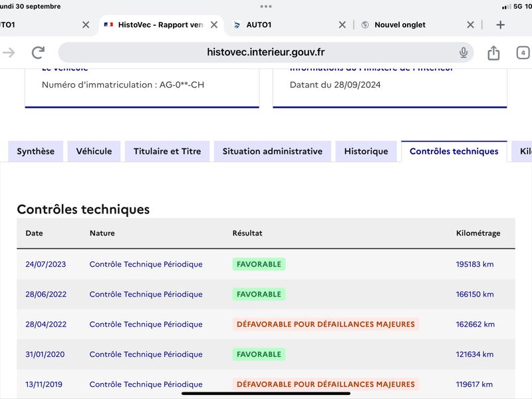This screenshot has width=532, height=399.
Task: Select the date 13/11/2019
Action: click(x=44, y=384)
